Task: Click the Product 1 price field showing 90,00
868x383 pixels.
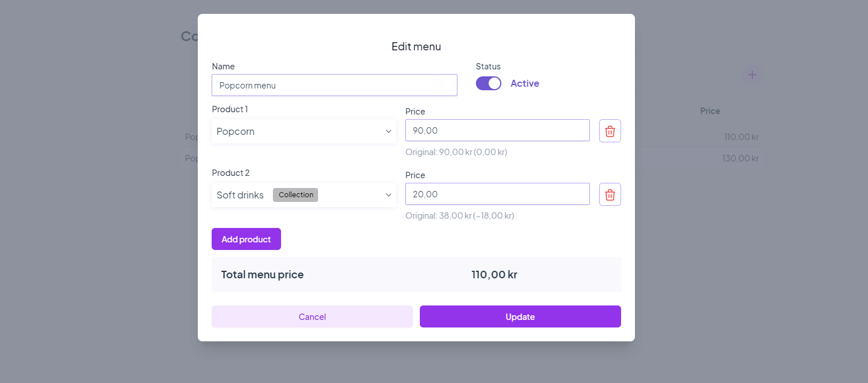Action: pyautogui.click(x=497, y=130)
